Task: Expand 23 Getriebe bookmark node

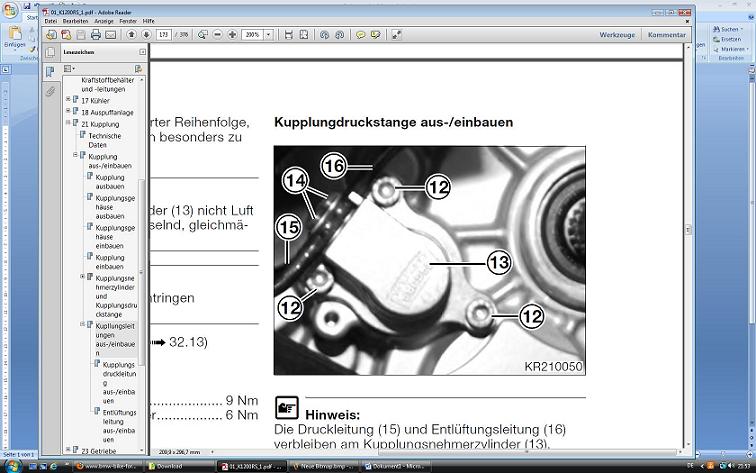Action: pyautogui.click(x=68, y=449)
